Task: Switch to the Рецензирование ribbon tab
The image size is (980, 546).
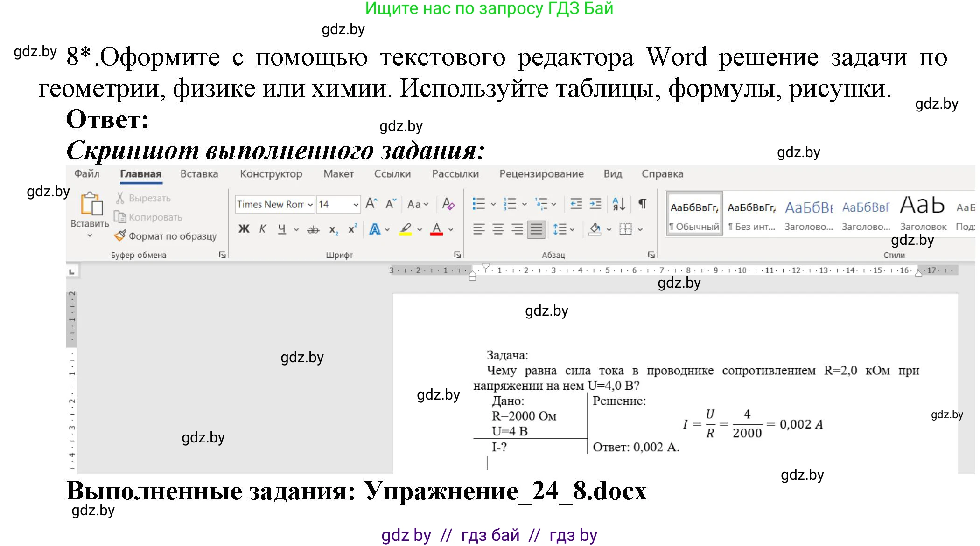Action: (541, 173)
